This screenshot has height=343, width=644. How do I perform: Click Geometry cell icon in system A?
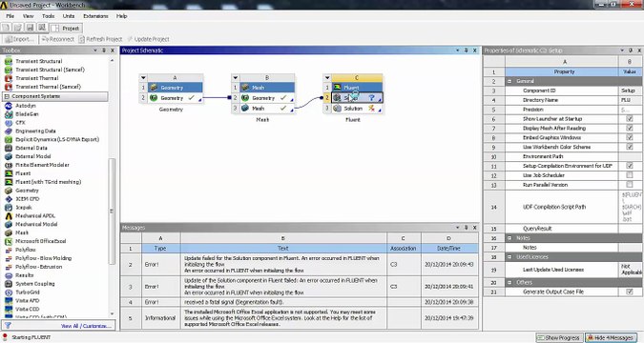[154, 98]
